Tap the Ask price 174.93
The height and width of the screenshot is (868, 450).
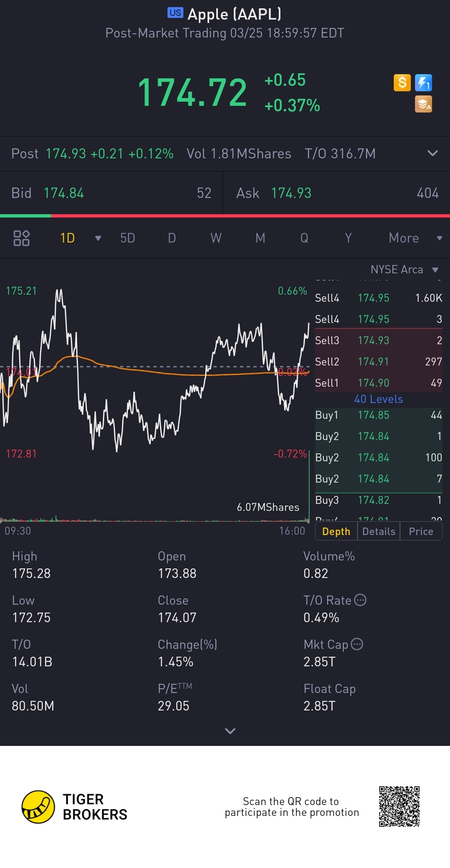(x=291, y=193)
